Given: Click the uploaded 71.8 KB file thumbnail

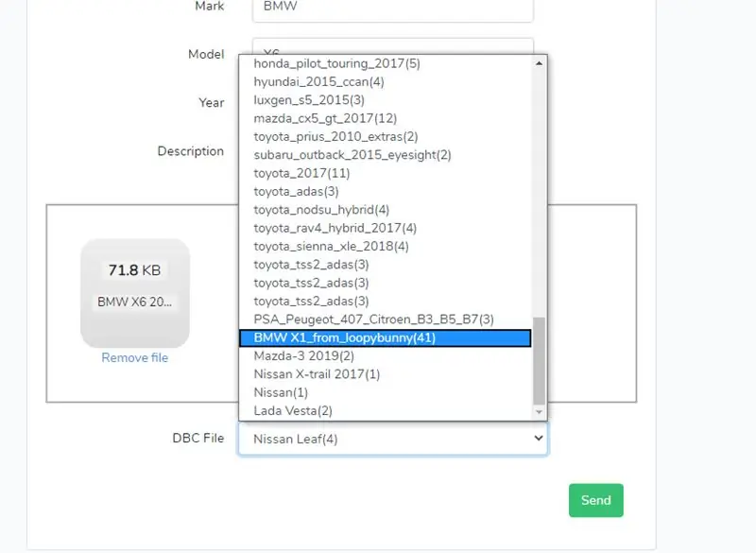Looking at the screenshot, I should pos(135,293).
